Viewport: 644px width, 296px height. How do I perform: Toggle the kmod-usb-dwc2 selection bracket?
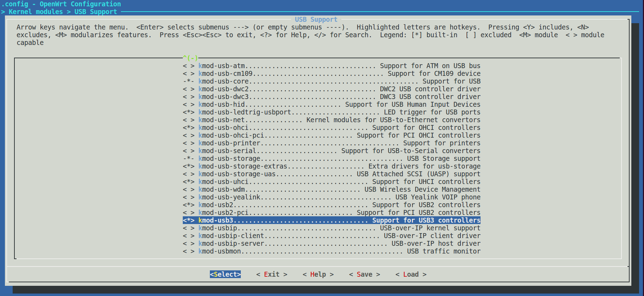point(188,89)
